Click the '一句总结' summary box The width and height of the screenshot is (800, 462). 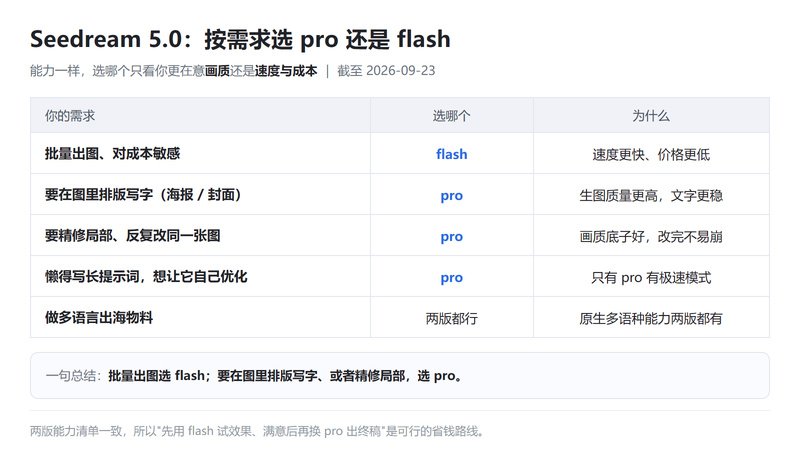point(400,376)
